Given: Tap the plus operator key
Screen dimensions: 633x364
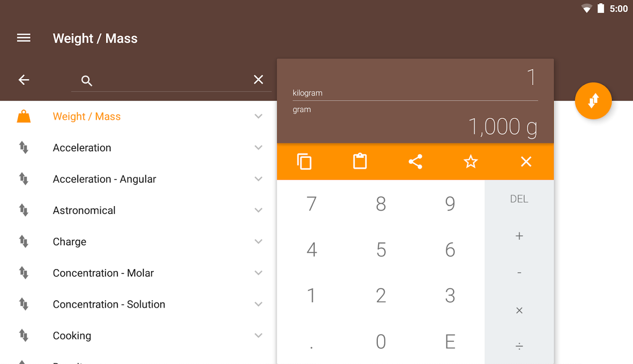Looking at the screenshot, I should [x=519, y=236].
